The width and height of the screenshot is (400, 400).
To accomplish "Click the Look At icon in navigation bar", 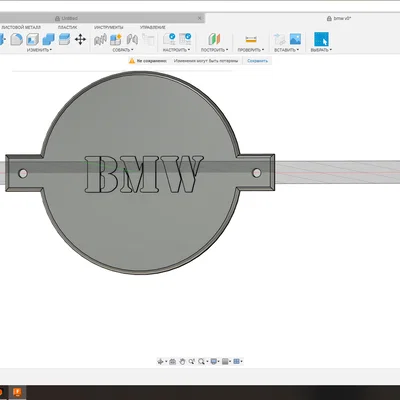I will (172, 361).
